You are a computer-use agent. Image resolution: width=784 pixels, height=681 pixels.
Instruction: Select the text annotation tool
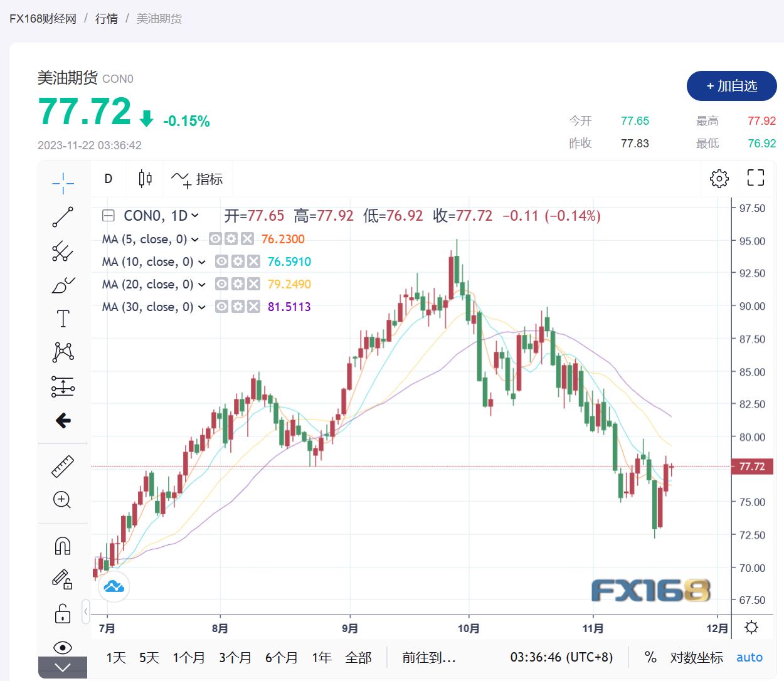coord(63,319)
